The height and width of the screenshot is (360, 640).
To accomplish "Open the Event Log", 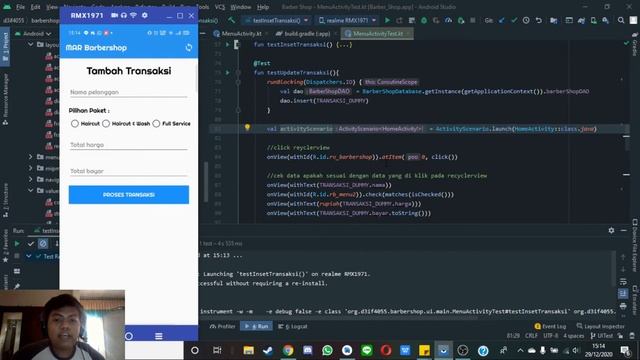I will pos(550,326).
